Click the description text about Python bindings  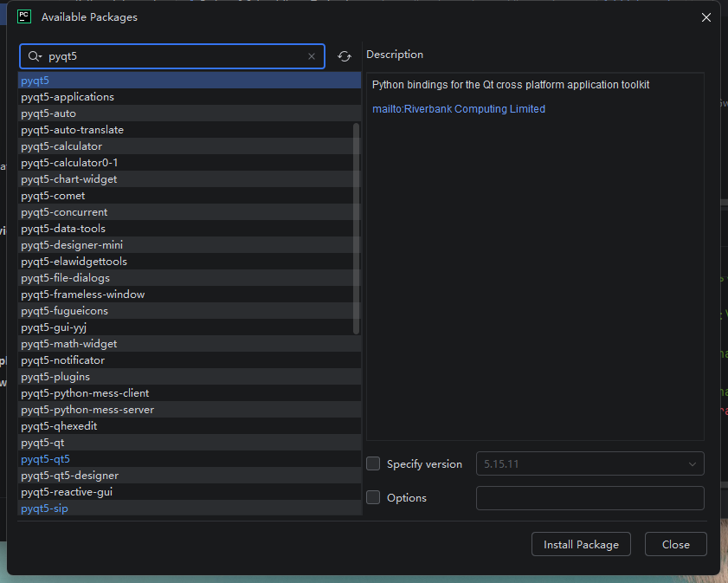[x=511, y=85]
